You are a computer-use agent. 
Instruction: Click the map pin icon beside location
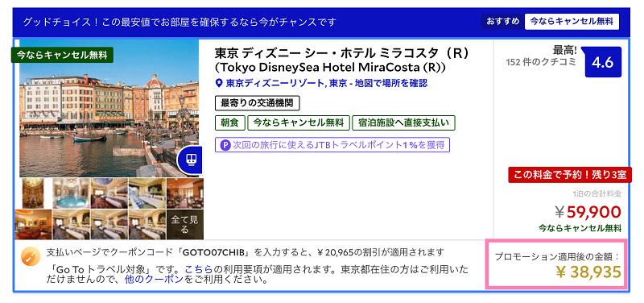[x=219, y=84]
